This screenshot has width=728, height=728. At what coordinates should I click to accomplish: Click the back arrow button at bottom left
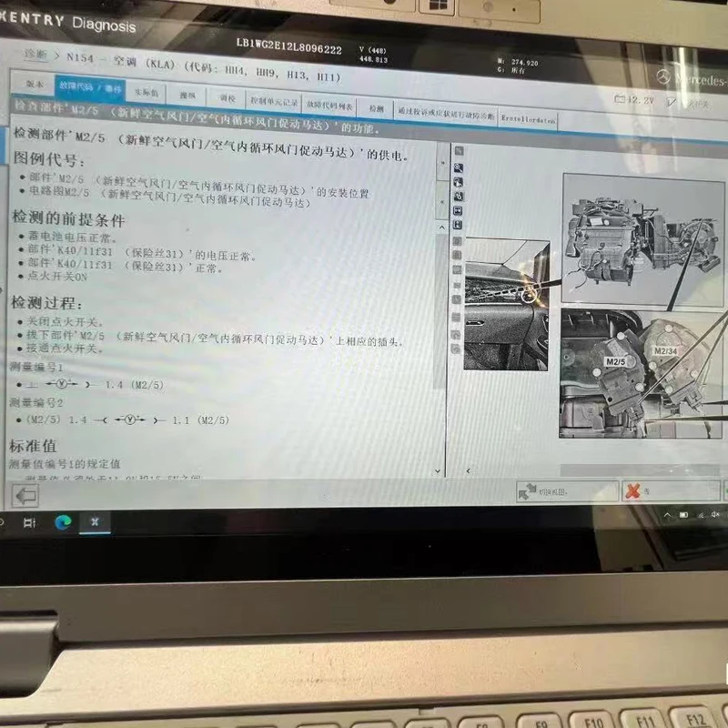[x=25, y=495]
